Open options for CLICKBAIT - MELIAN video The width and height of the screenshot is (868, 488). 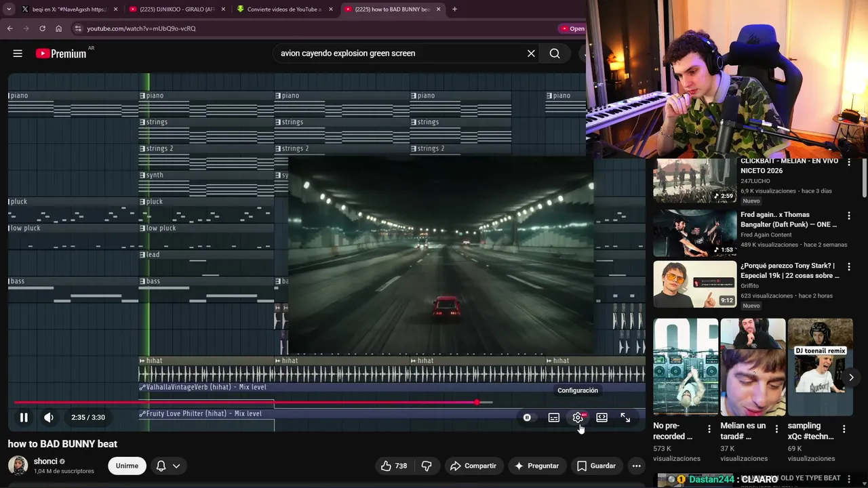(848, 163)
